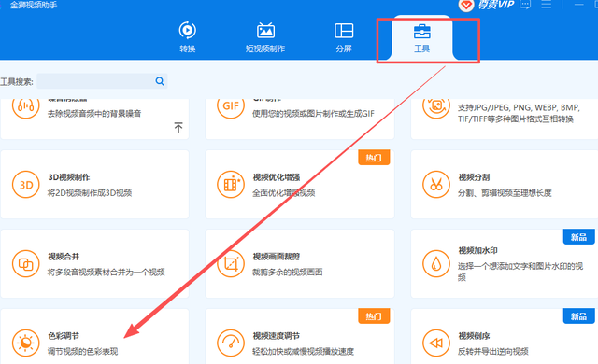Click the 工具搜索 label
598x364 pixels.
click(17, 81)
